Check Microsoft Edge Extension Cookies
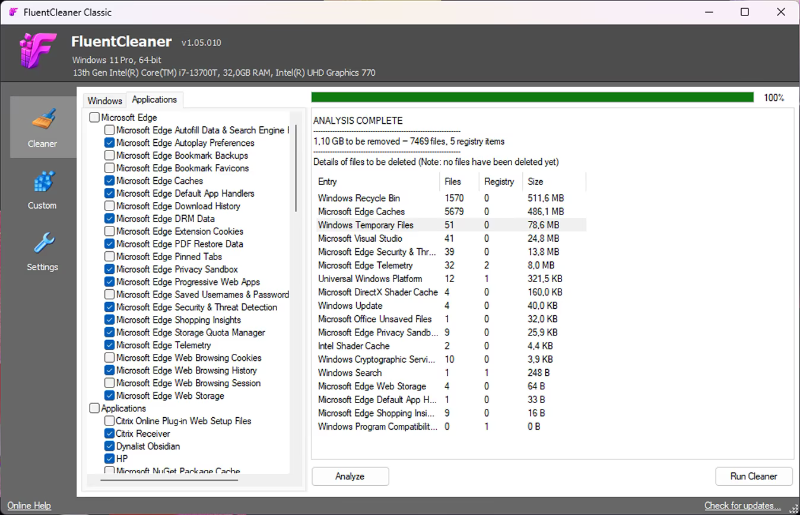This screenshot has height=515, width=800. tap(109, 231)
